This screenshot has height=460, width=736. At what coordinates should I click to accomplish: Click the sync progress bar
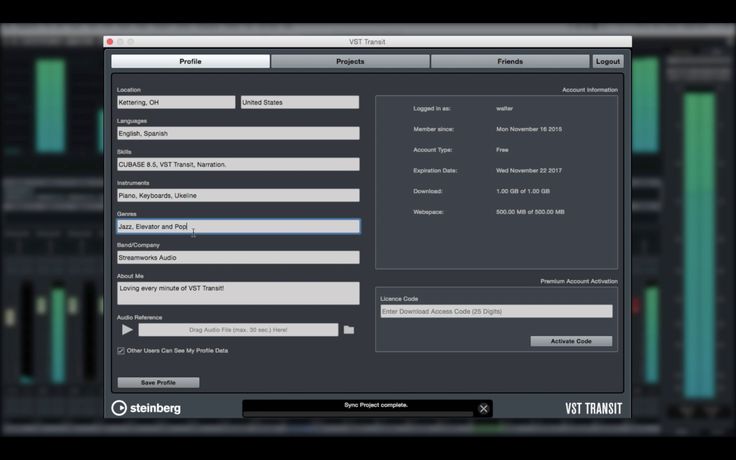pos(359,414)
